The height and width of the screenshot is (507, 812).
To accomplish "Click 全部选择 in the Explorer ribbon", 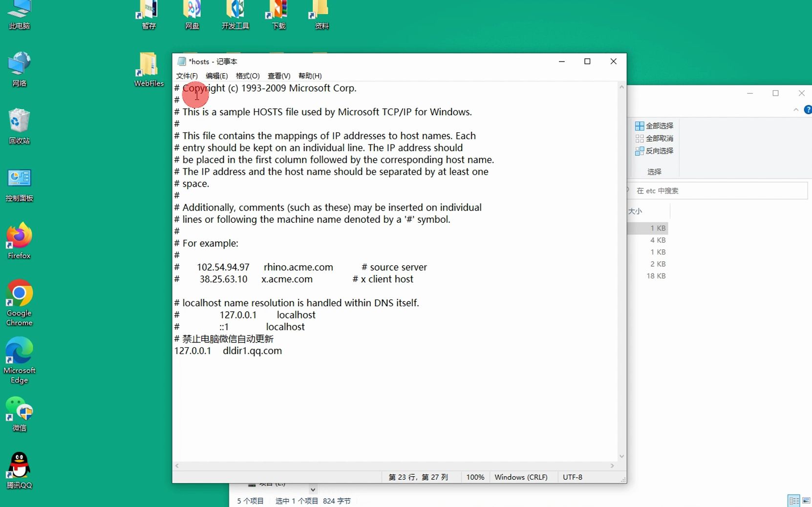I will pos(654,126).
